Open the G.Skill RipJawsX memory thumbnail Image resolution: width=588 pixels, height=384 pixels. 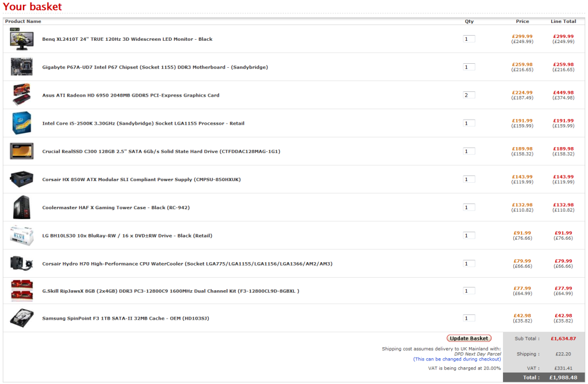pyautogui.click(x=22, y=291)
